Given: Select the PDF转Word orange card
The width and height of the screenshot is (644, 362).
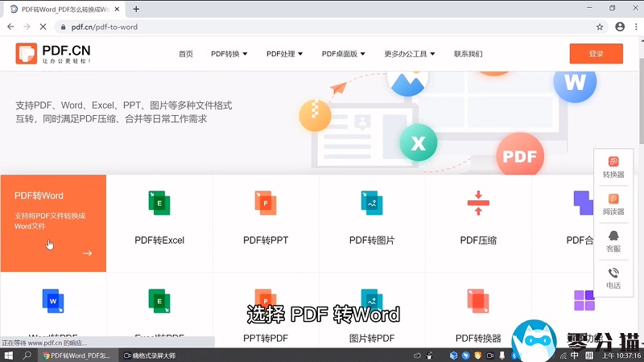Looking at the screenshot, I should (x=53, y=223).
